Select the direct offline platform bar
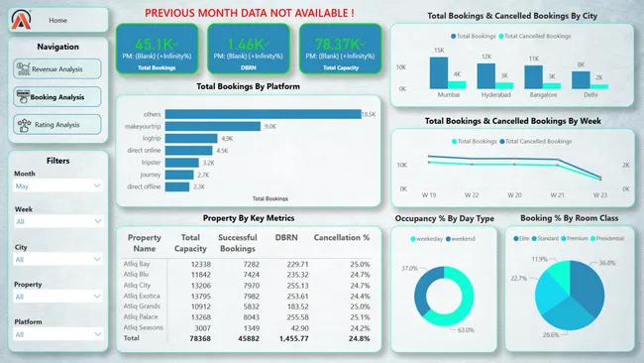This screenshot has width=644, height=363. tap(177, 186)
